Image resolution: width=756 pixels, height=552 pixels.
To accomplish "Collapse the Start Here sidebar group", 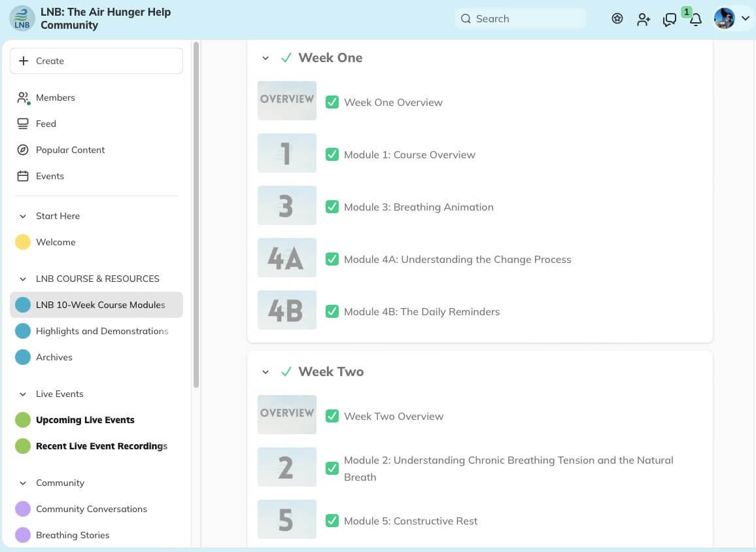I will coord(23,216).
